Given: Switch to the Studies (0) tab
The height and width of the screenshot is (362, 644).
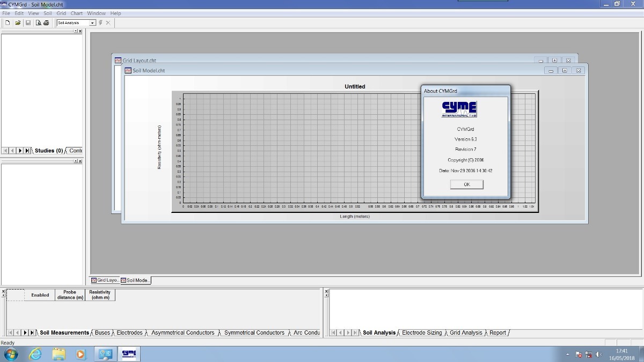Looking at the screenshot, I should point(49,151).
